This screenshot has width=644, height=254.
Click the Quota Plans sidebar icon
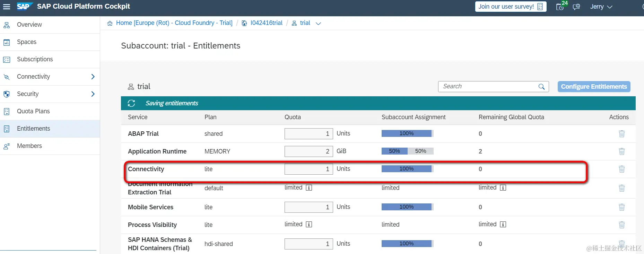7,112
